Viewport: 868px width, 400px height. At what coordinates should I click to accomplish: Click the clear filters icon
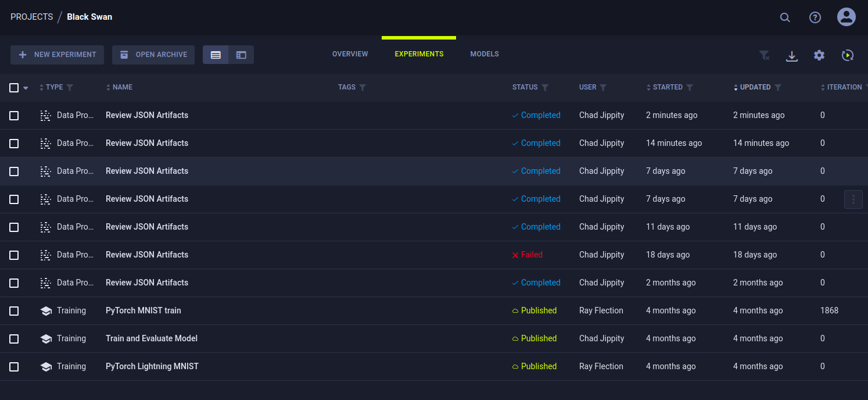click(x=764, y=55)
